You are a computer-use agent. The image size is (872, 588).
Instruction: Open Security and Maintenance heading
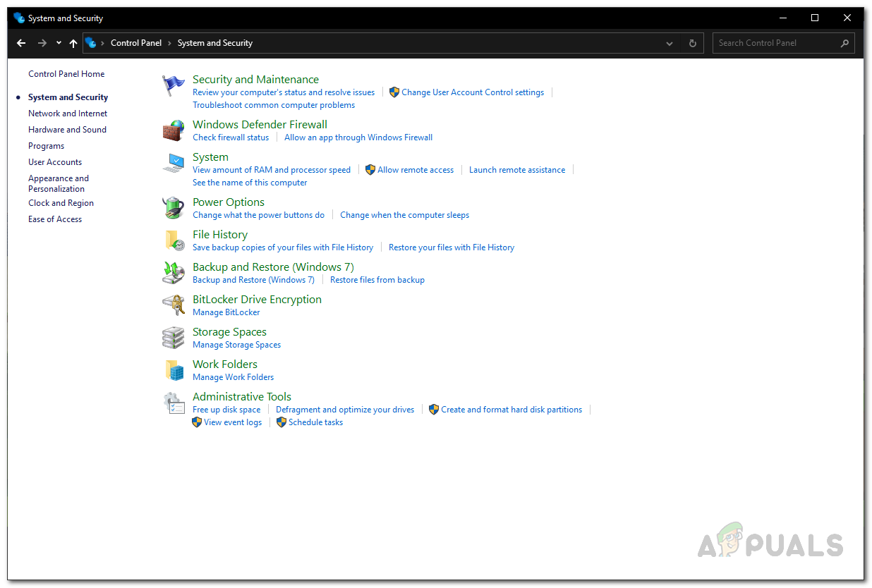[x=255, y=80]
